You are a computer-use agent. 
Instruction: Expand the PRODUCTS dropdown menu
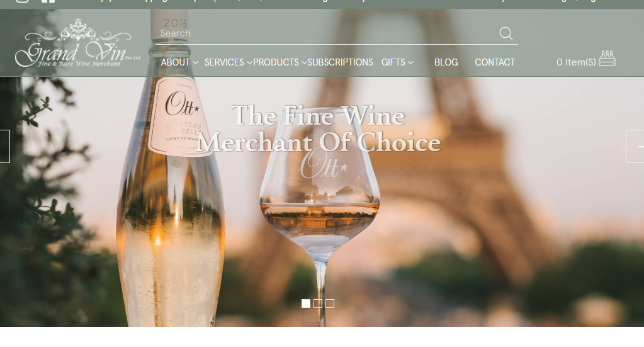[280, 62]
